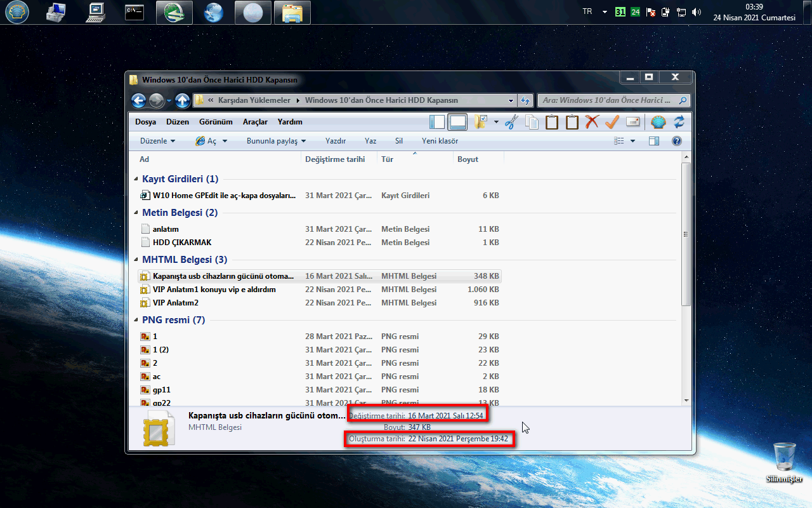
Task: Click the Sil button
Action: (399, 141)
